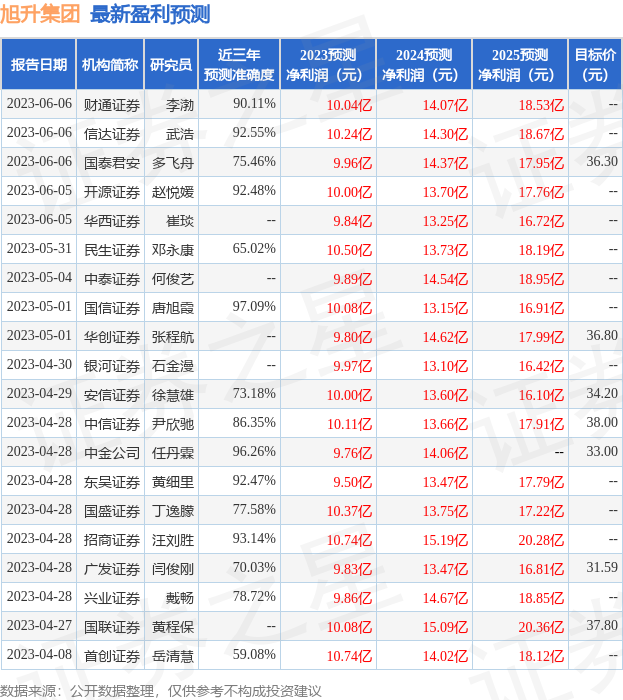
Task: Click 2024 profit value 14.54亿
Action: [x=445, y=279]
